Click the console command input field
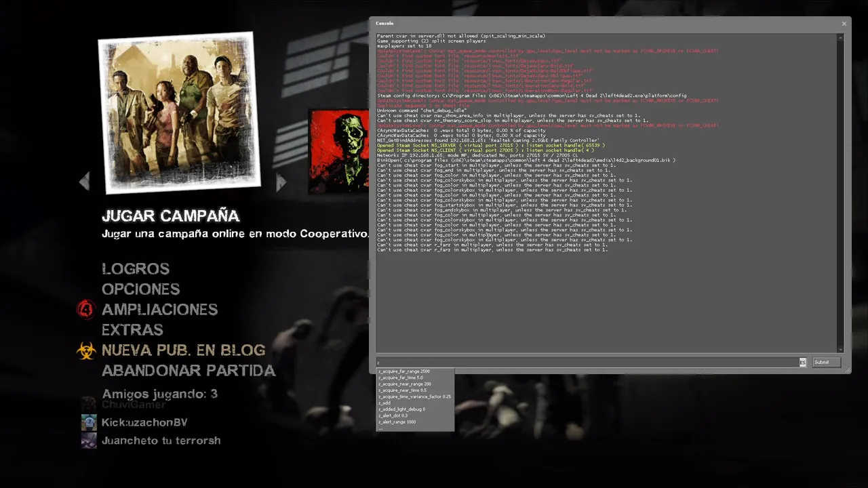The height and width of the screenshot is (488, 868). [587, 363]
